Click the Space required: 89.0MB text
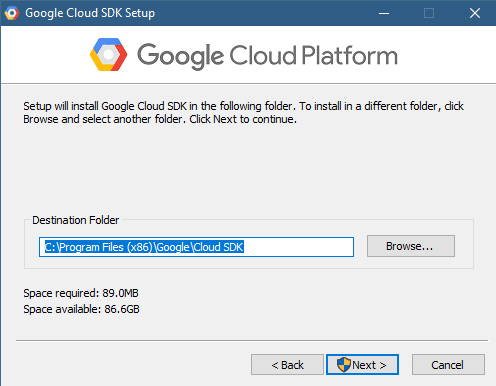496x386 pixels. click(x=81, y=293)
